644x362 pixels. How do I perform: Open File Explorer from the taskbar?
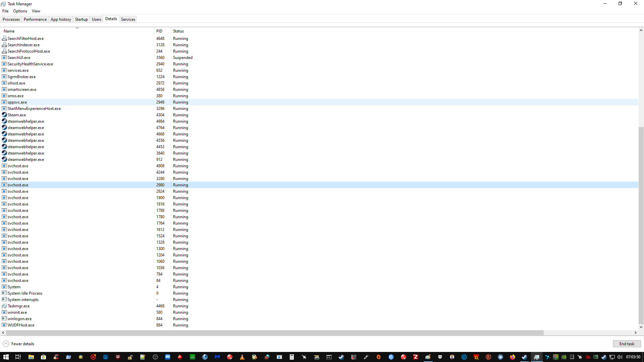[31, 357]
